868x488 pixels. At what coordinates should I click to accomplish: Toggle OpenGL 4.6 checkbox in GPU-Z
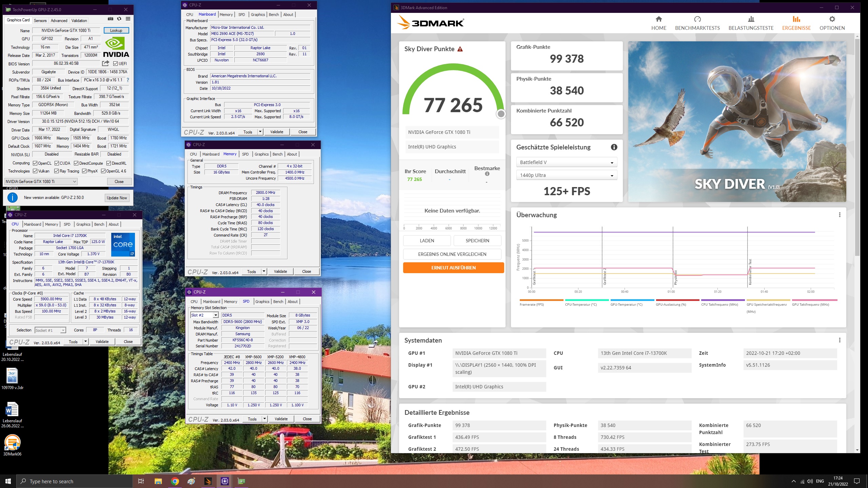[103, 171]
